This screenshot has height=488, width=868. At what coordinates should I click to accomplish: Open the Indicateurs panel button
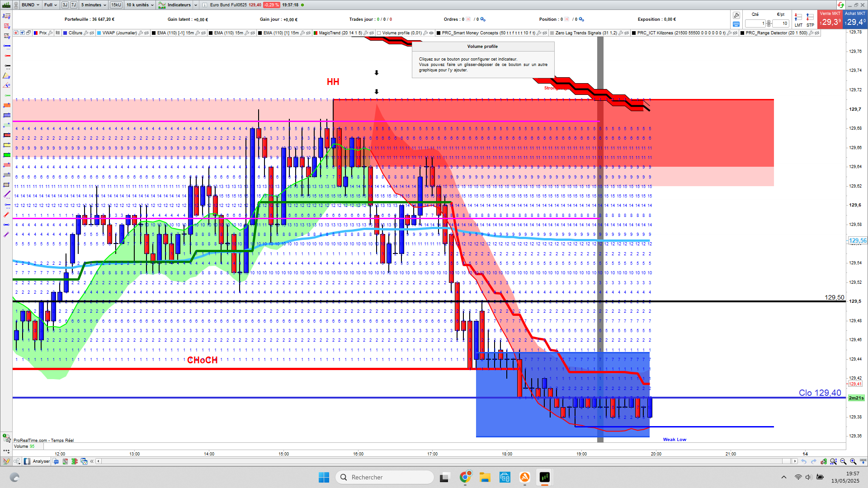pyautogui.click(x=175, y=5)
